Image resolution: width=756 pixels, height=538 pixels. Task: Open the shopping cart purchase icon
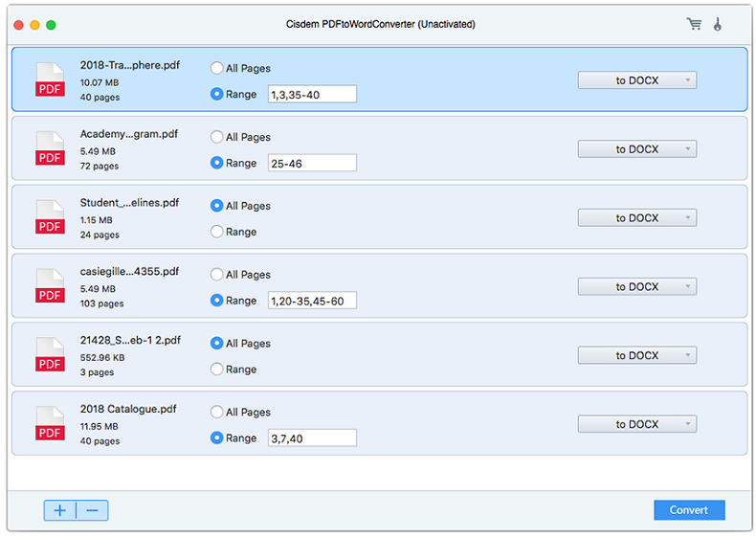pos(694,24)
